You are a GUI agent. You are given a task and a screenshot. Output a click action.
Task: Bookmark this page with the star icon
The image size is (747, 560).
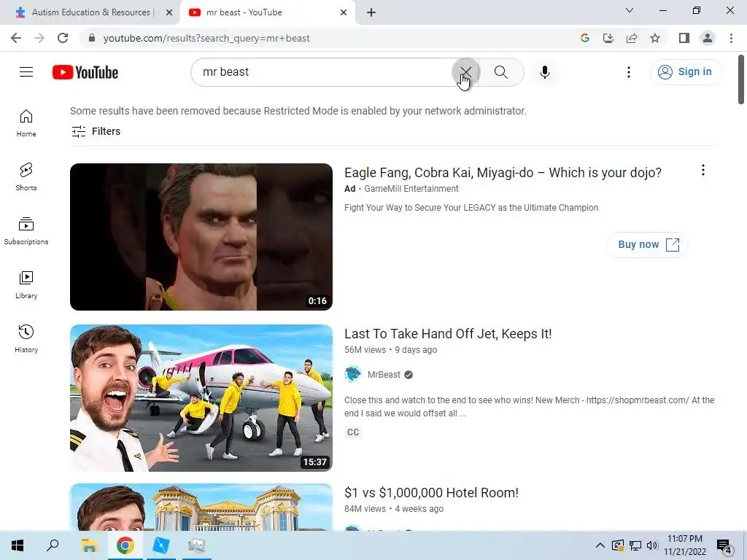[655, 38]
